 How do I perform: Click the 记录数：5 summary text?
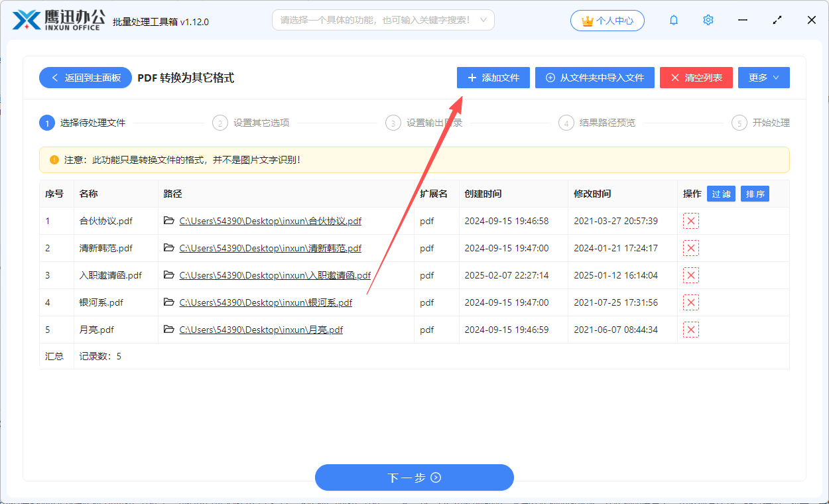tap(100, 356)
